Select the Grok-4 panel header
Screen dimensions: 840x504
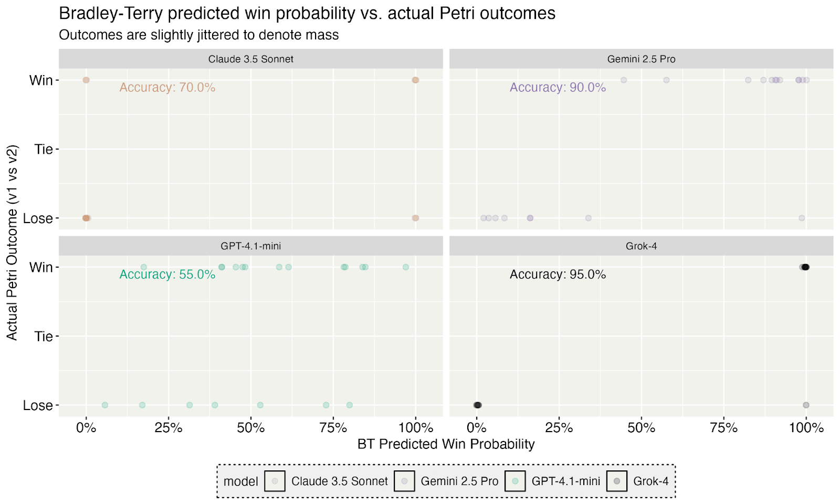click(x=641, y=246)
